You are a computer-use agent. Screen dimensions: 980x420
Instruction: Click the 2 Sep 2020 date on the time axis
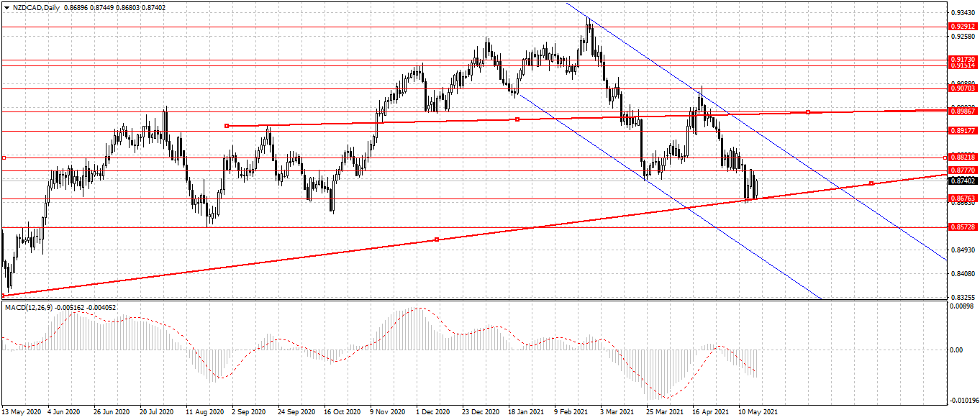click(x=250, y=413)
